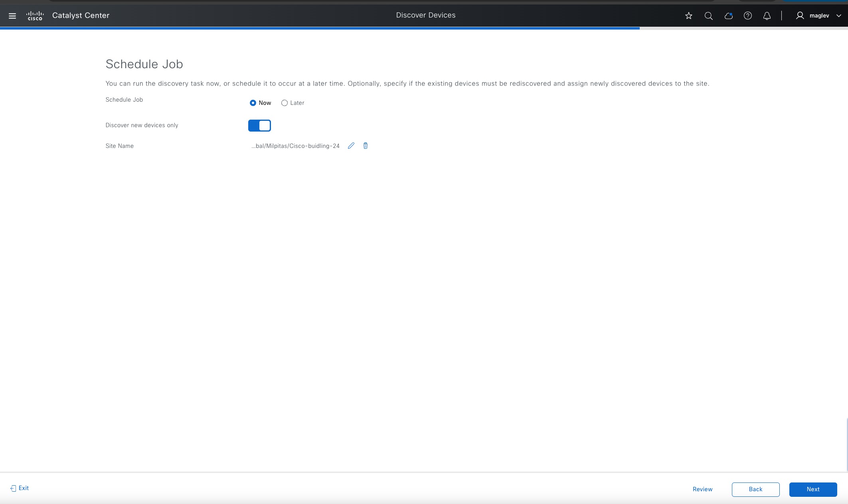Click the blue progress bar at top
Screen dimensions: 848x504
319,28
